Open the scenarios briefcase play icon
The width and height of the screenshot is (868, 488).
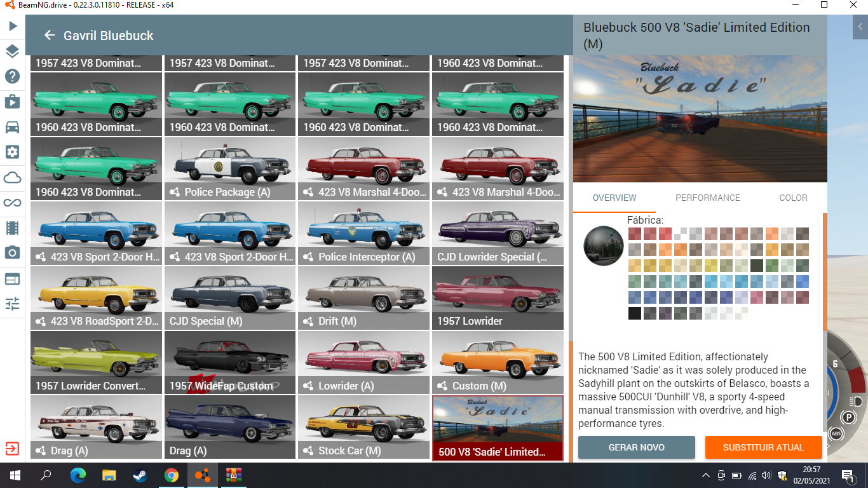pos(13,102)
